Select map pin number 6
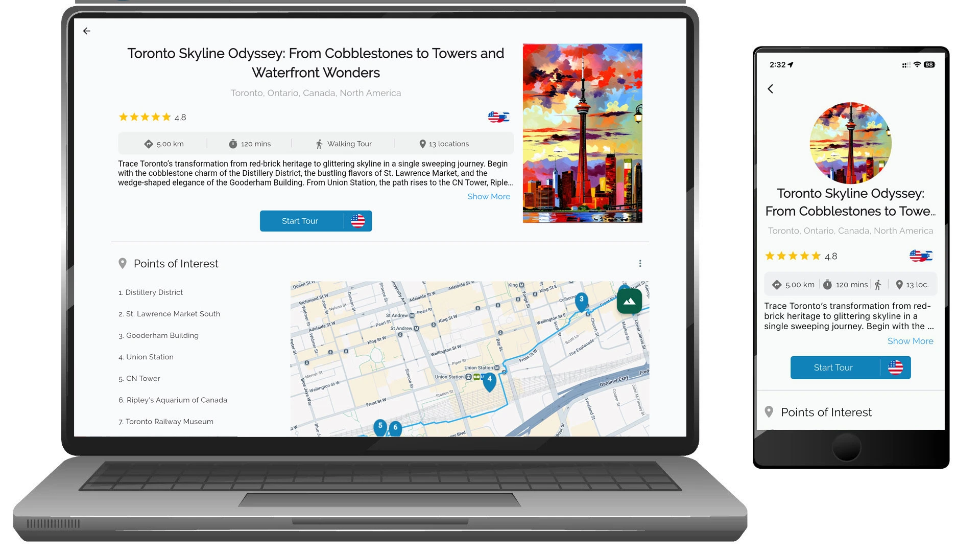The height and width of the screenshot is (552, 980). [395, 428]
